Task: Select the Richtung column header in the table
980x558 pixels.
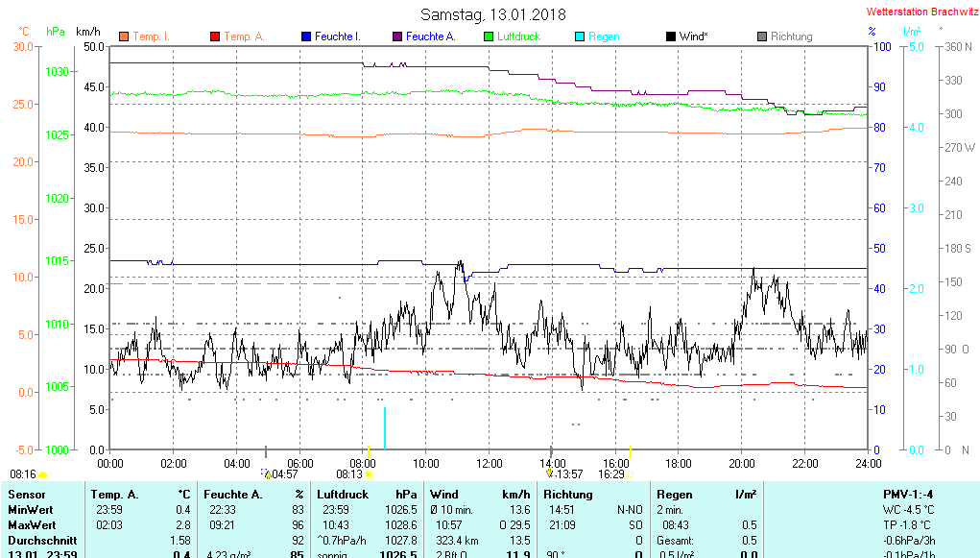Action: [x=568, y=495]
